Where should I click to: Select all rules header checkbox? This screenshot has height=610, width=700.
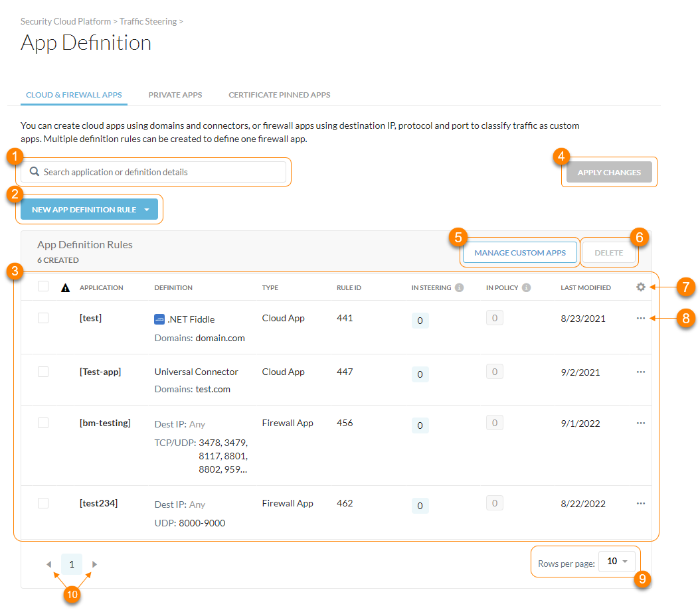pos(43,286)
